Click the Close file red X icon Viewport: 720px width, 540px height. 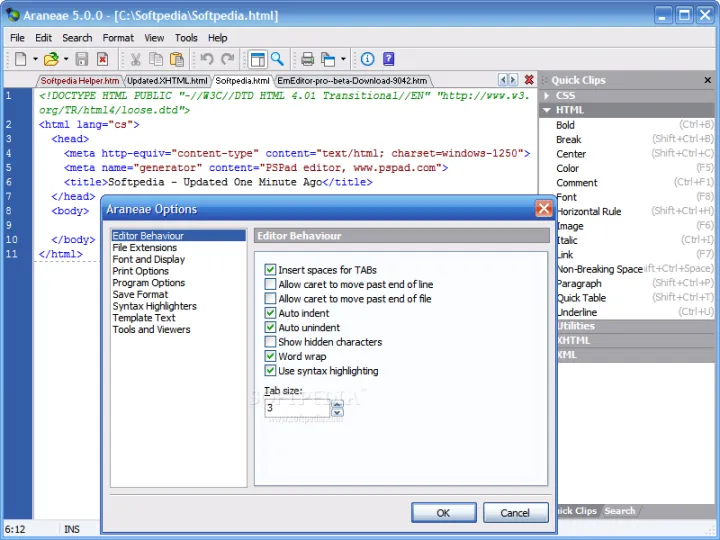(102, 59)
